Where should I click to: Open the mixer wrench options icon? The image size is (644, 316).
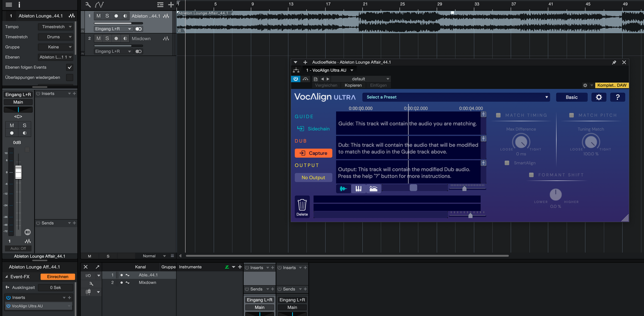click(x=91, y=283)
